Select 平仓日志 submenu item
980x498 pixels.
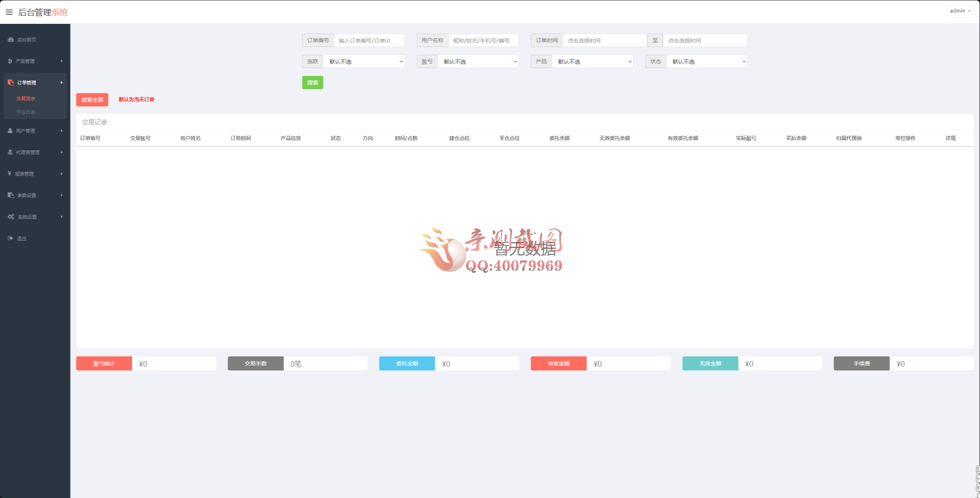click(x=26, y=112)
